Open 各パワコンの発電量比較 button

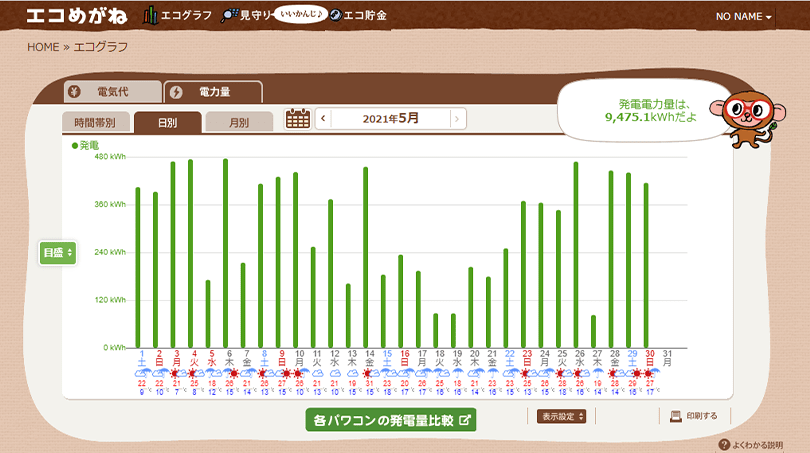tap(391, 420)
